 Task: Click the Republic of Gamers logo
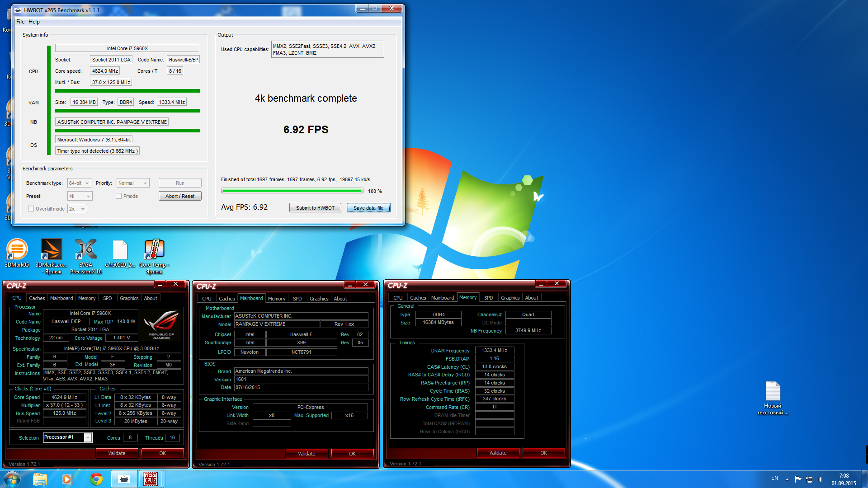161,325
